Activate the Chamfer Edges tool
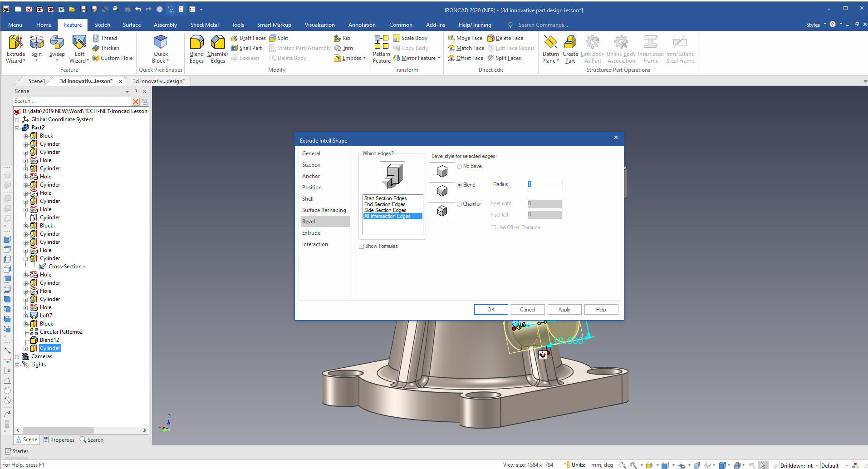868x469 pixels. click(218, 49)
